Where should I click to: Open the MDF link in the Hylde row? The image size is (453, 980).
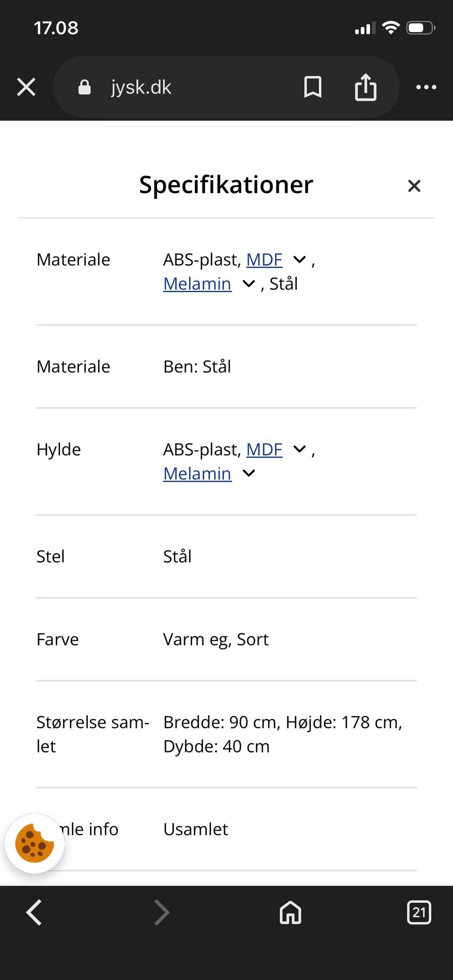click(x=264, y=450)
